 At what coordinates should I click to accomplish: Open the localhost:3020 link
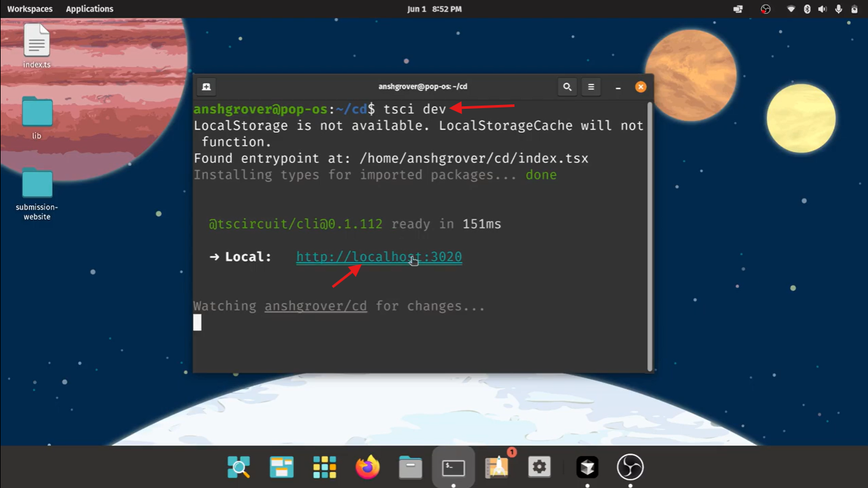[x=379, y=257]
